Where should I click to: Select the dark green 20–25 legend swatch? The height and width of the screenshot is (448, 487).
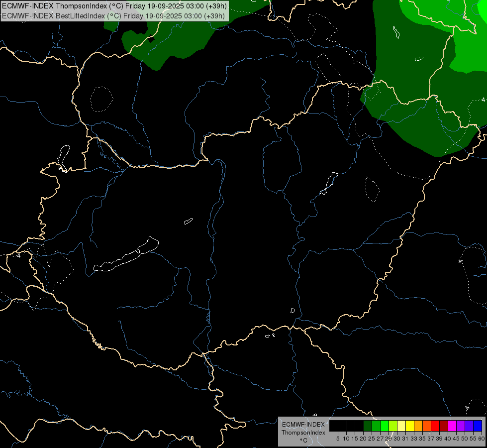tap(368, 426)
